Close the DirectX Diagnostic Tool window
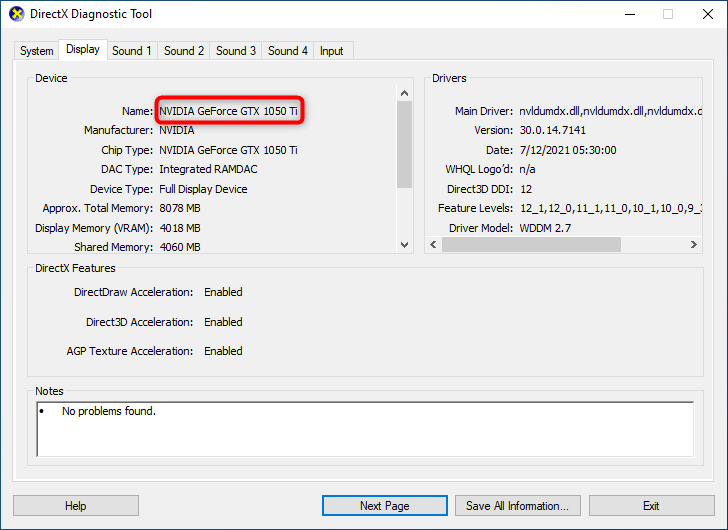 708,14
